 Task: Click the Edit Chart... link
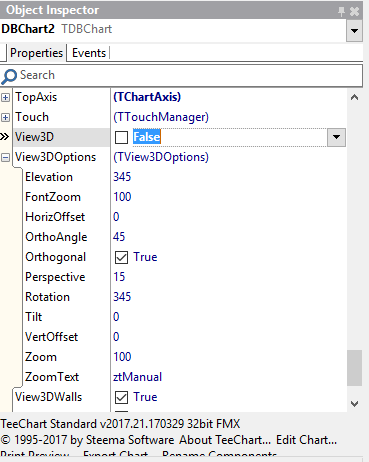306,440
